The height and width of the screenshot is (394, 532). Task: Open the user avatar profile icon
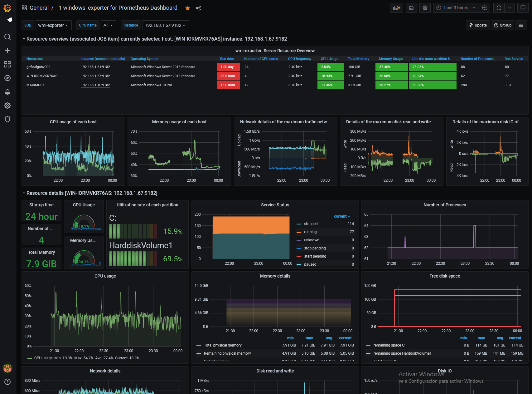(x=7, y=368)
